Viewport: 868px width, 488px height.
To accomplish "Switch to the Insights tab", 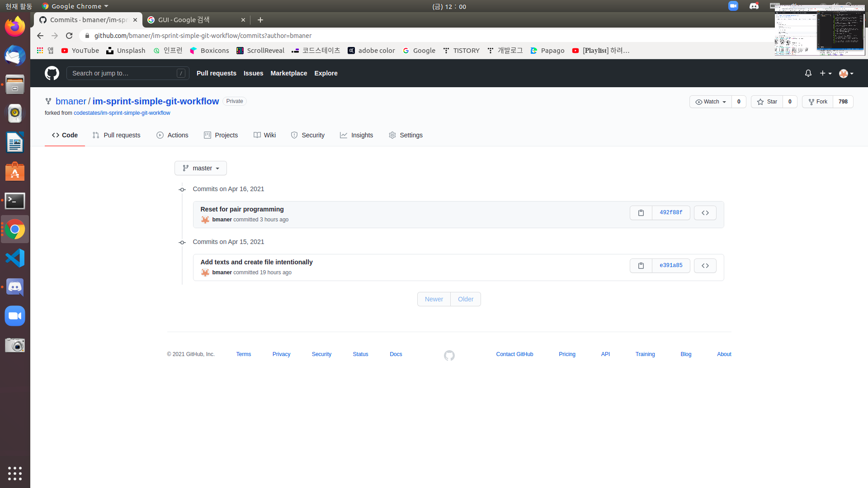I will tap(357, 135).
